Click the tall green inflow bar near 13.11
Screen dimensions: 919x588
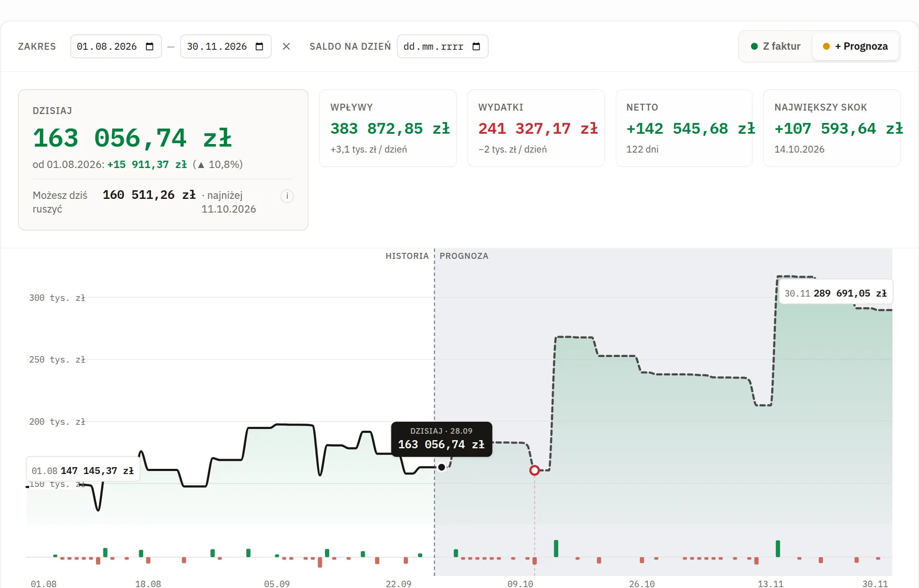[778, 549]
